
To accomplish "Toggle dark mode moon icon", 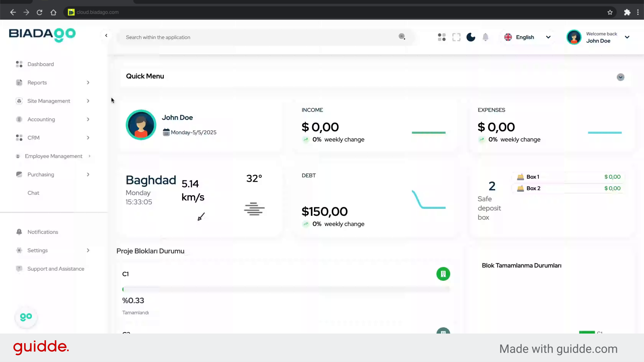I will pos(471,37).
